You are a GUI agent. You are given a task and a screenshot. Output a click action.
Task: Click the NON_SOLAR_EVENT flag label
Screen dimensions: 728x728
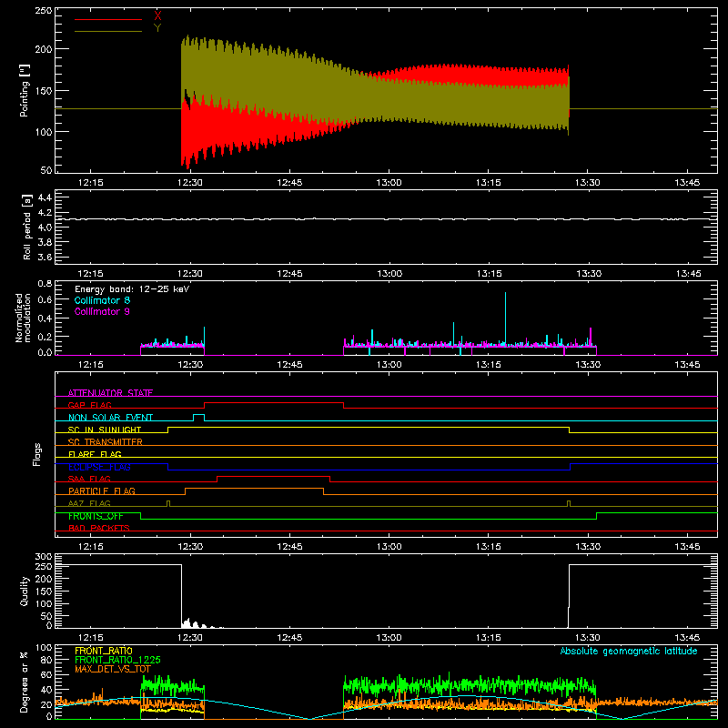pos(110,418)
